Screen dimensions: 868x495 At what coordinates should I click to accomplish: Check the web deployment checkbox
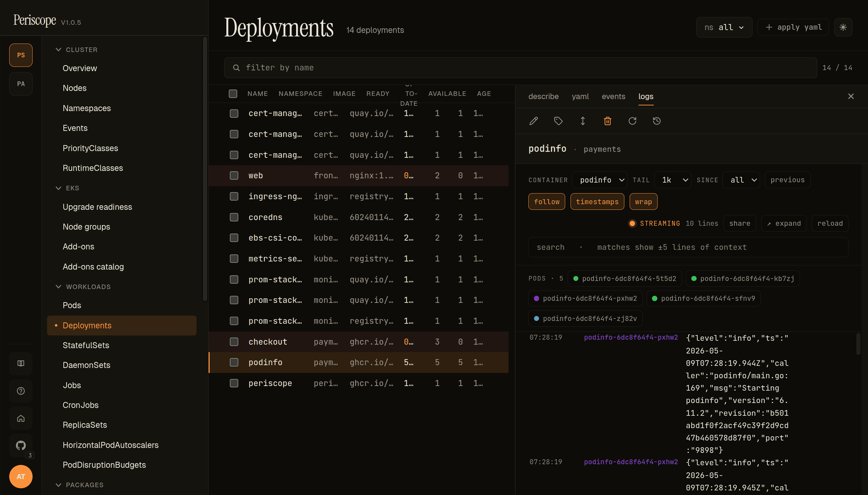tap(234, 175)
